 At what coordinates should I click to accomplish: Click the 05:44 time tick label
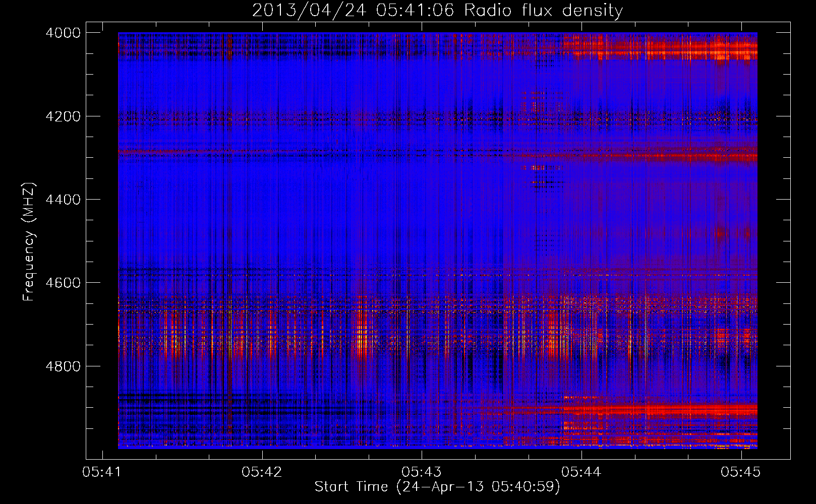click(581, 472)
